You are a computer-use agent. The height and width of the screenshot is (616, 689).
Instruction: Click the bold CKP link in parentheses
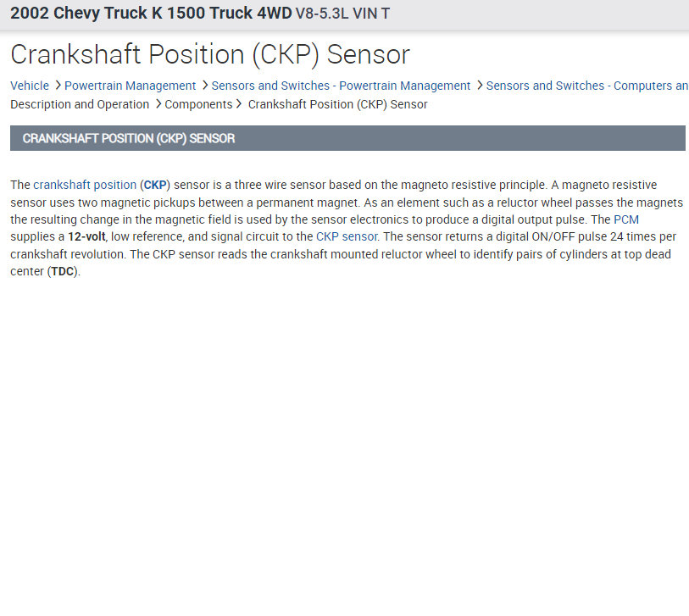pyautogui.click(x=155, y=185)
